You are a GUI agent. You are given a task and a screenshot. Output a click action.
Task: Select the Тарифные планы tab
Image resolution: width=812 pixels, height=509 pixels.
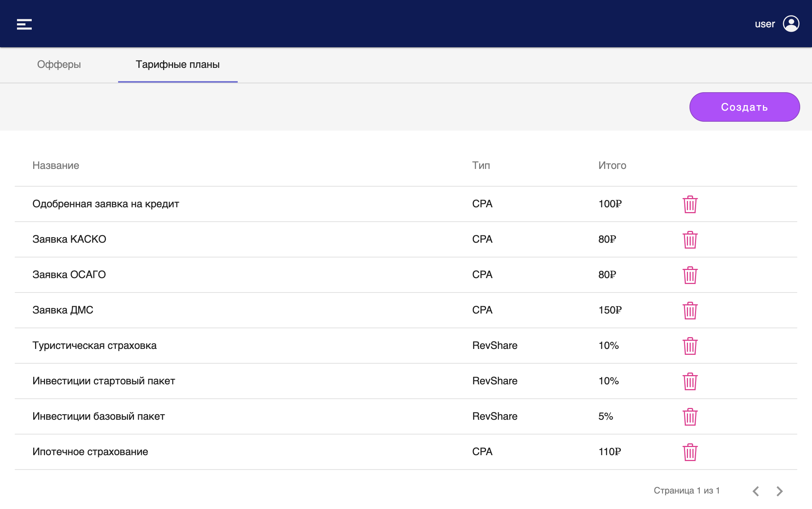click(178, 65)
